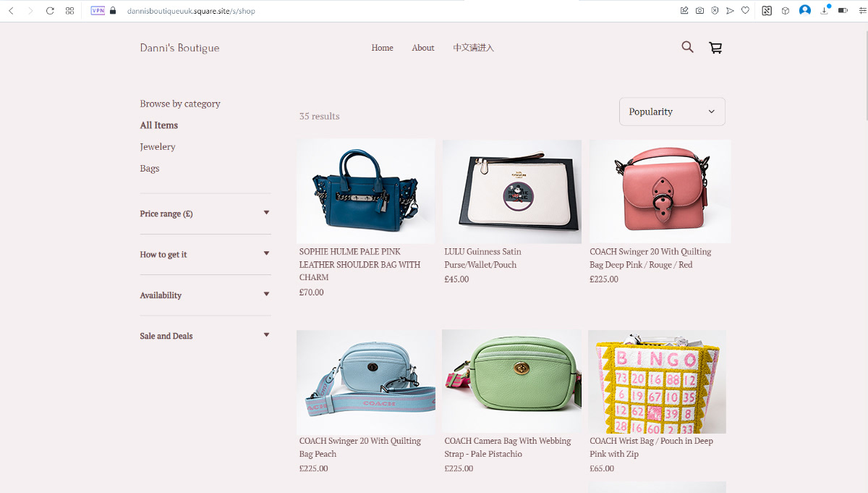Open the 中文请进入 navigation item

[x=474, y=48]
